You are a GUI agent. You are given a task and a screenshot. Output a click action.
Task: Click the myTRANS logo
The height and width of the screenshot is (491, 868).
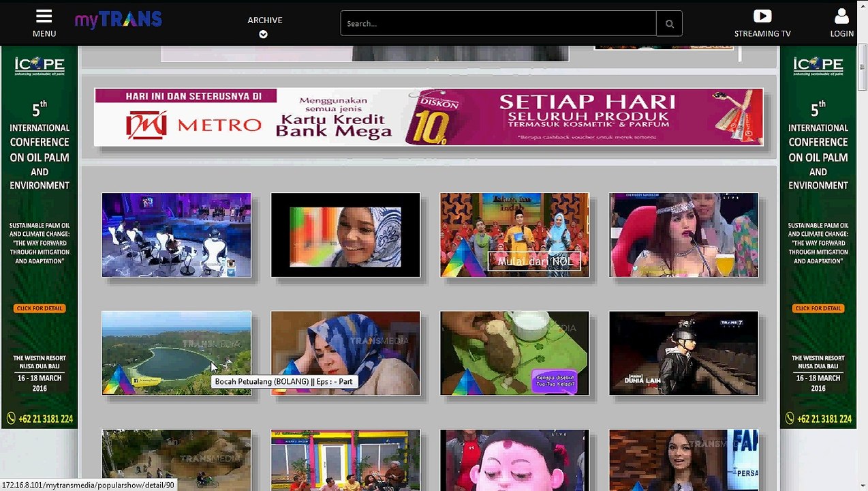(119, 20)
